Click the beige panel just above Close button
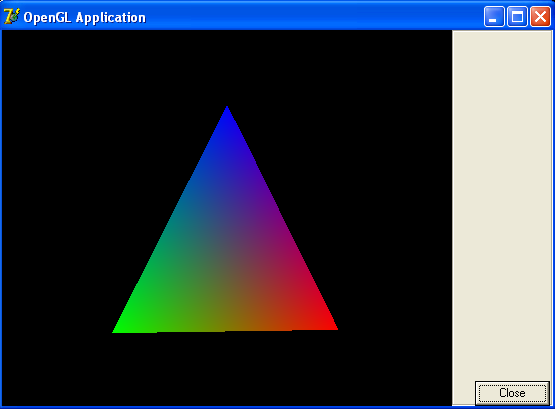Screen dimensions: 555x409 512,371
